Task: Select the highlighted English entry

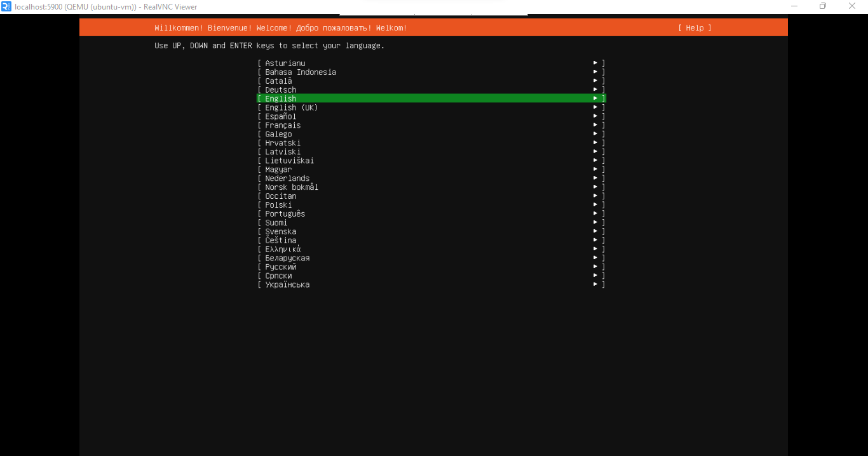Action: 431,98
